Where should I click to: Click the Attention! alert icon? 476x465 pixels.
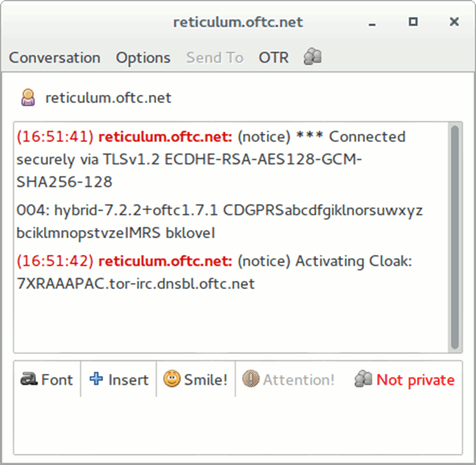tap(251, 380)
